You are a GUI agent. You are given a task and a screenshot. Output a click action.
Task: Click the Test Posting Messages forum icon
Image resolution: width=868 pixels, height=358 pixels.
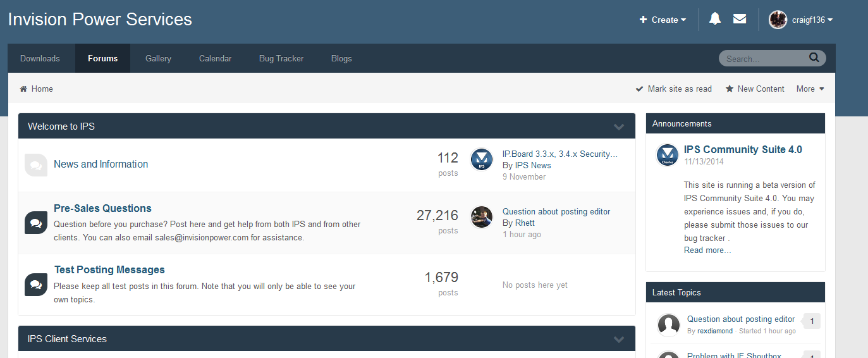tap(36, 285)
